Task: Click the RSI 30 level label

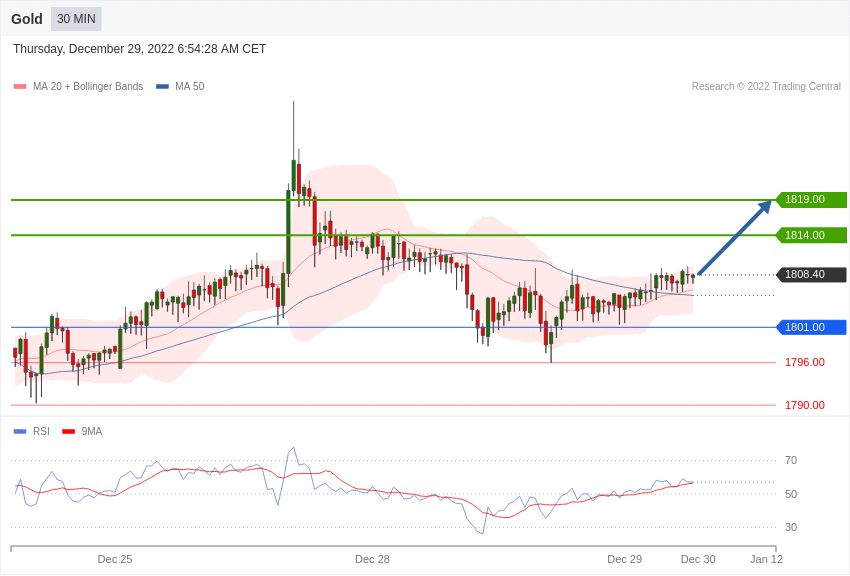Action: 791,527
